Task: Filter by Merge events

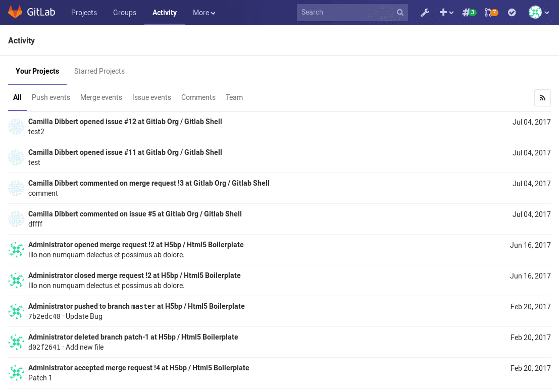Action: tap(101, 97)
